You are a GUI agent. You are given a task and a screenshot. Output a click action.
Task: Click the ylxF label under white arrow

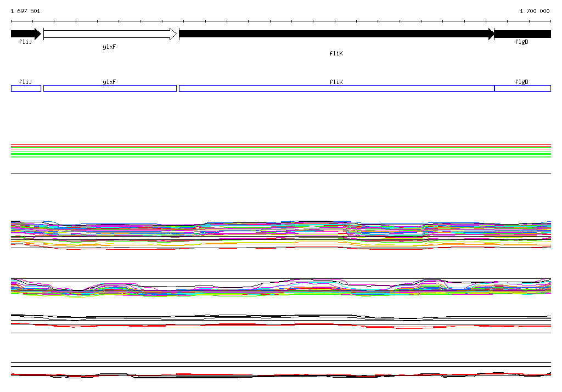pyautogui.click(x=109, y=47)
